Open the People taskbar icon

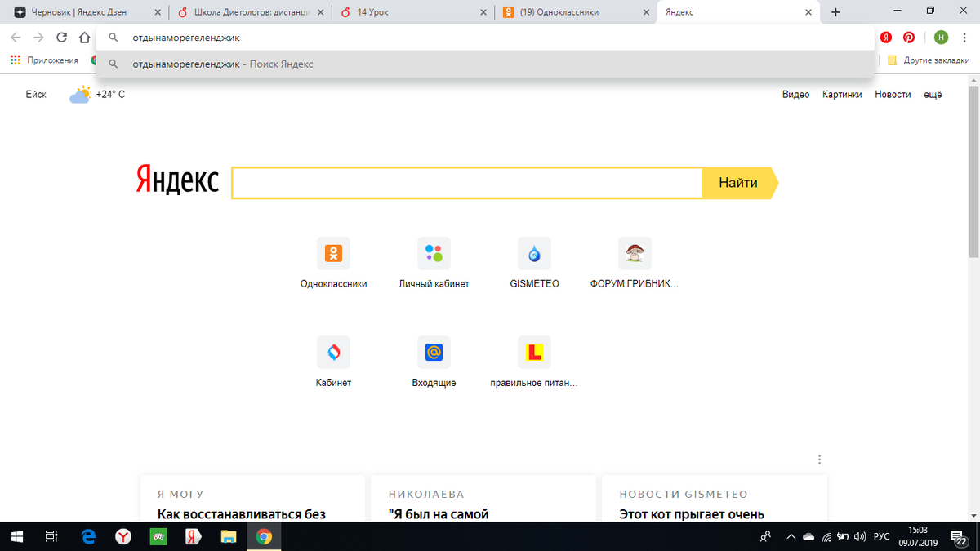[765, 537]
